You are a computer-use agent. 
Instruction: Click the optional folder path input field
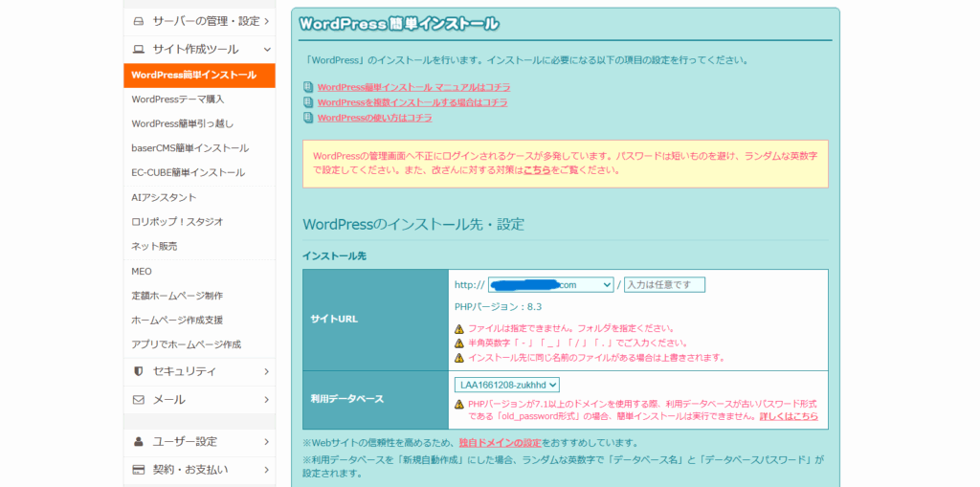click(x=664, y=285)
